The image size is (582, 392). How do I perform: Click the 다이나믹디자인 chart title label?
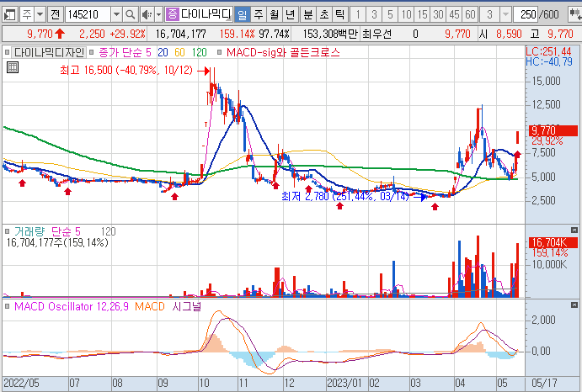pos(49,53)
